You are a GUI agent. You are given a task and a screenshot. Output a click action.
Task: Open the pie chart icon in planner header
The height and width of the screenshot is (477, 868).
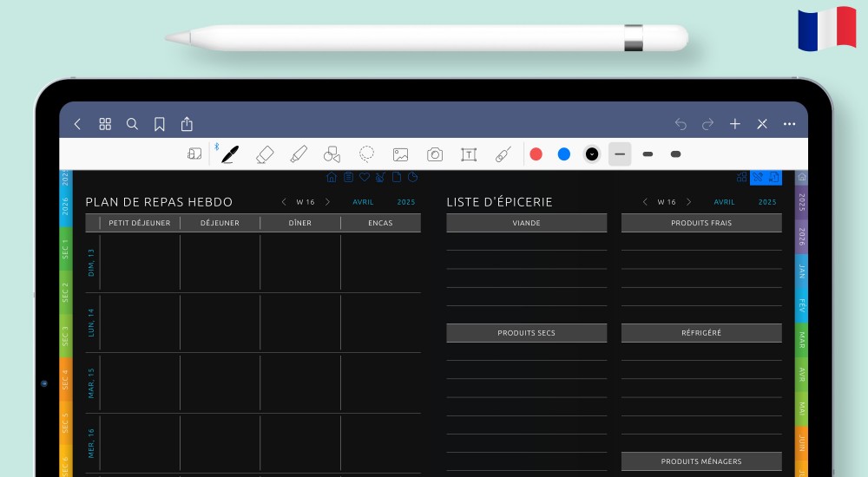click(x=412, y=177)
